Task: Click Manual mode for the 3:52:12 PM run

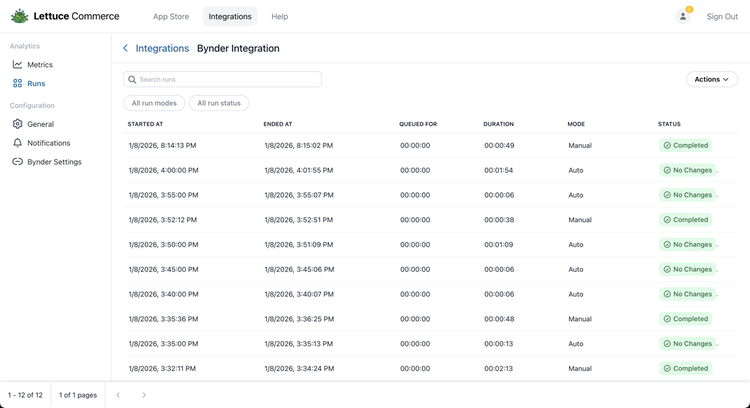Action: (580, 220)
